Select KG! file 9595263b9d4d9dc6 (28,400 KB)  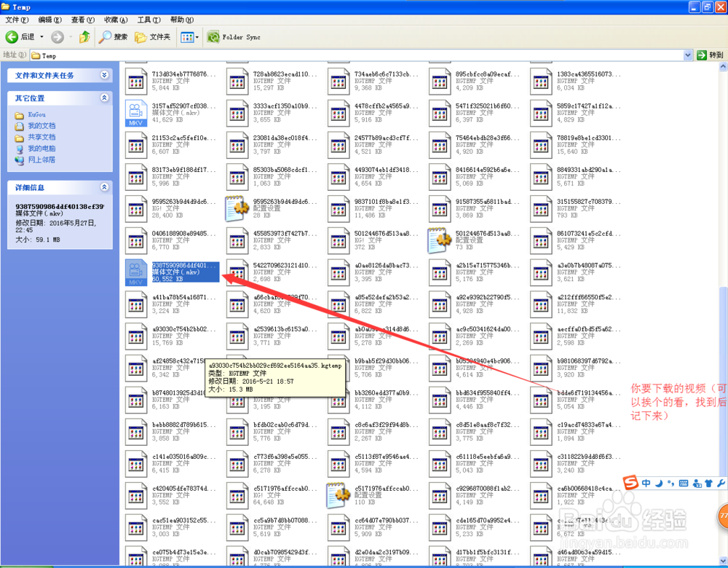[x=170, y=208]
